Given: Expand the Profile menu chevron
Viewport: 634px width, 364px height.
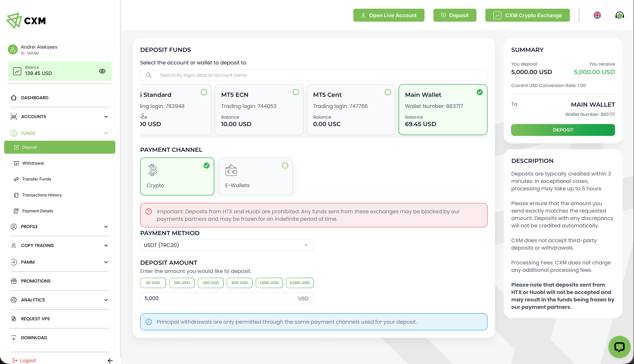Looking at the screenshot, I should point(106,226).
